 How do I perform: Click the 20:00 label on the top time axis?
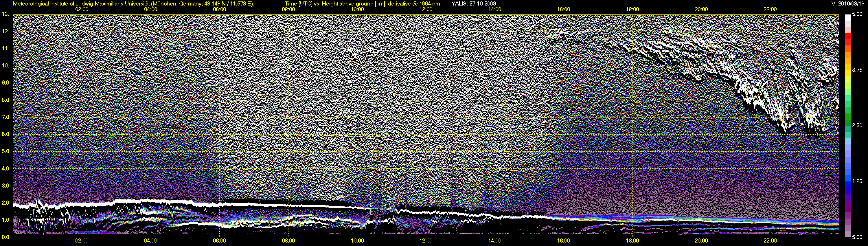(x=701, y=10)
